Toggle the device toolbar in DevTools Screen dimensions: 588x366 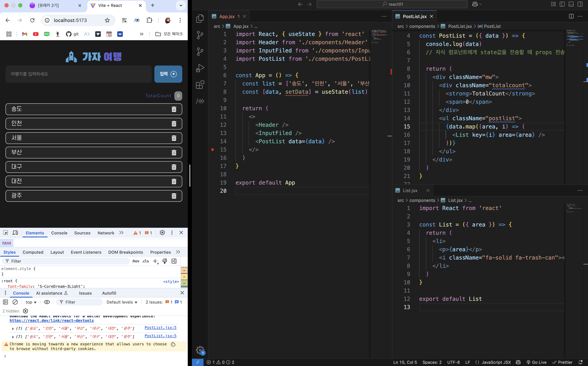click(15, 233)
